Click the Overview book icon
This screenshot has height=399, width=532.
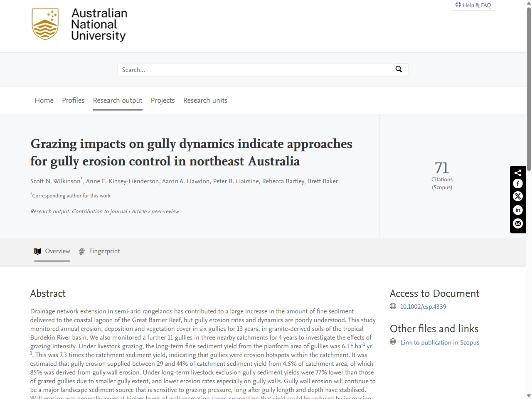37,251
